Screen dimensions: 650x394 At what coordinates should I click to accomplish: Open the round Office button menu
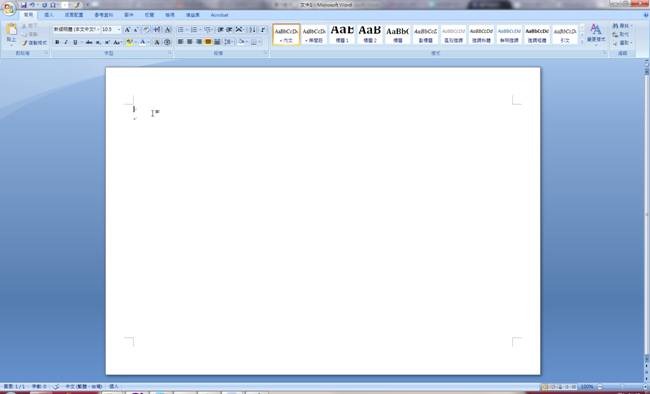tap(9, 8)
